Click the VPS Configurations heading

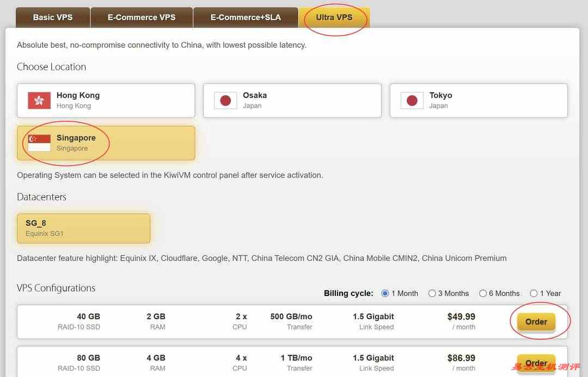(56, 288)
